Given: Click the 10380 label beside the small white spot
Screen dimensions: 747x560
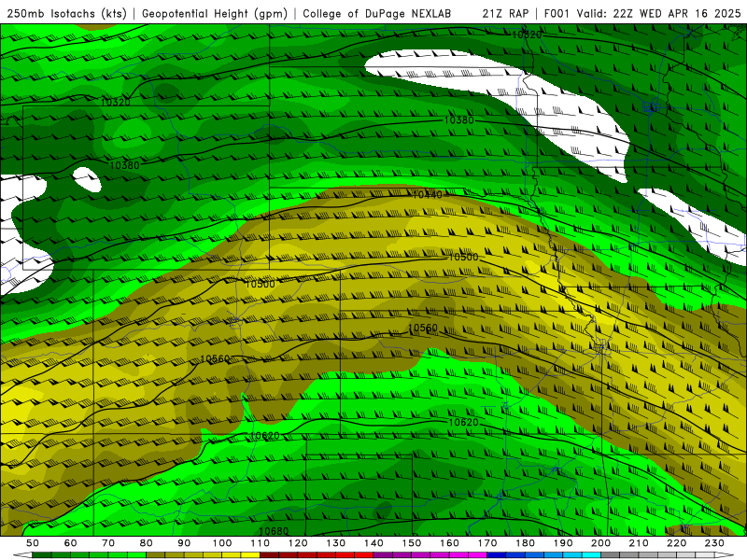Looking at the screenshot, I should (124, 165).
